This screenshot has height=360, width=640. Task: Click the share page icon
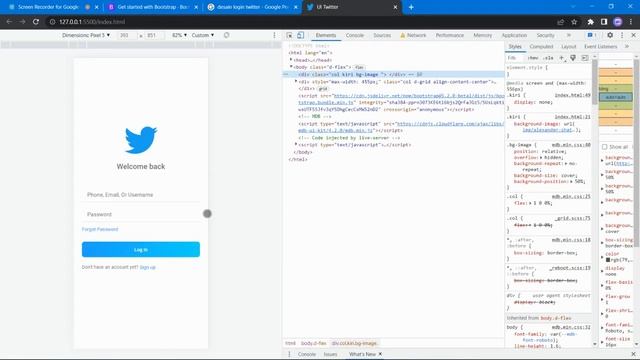coord(561,22)
